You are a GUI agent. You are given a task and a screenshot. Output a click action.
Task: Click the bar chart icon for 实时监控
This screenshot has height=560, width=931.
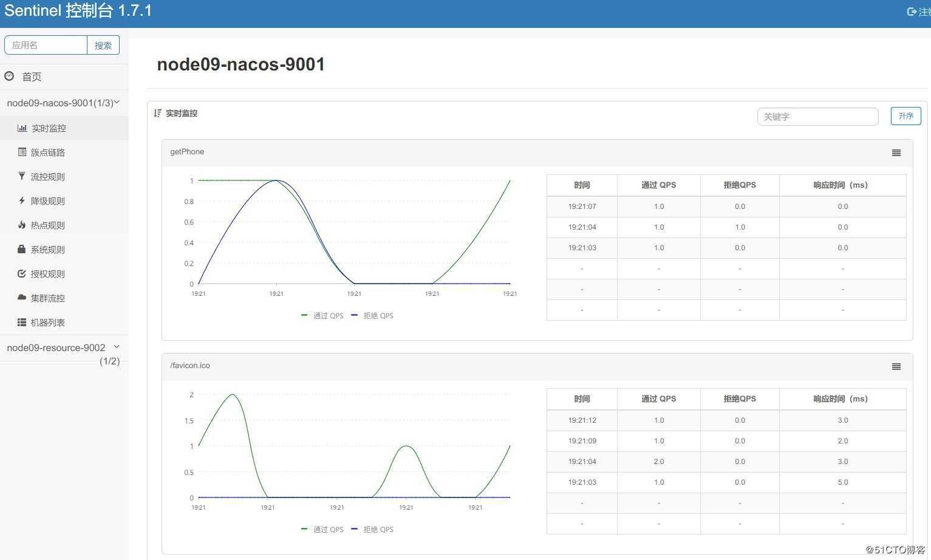point(22,128)
